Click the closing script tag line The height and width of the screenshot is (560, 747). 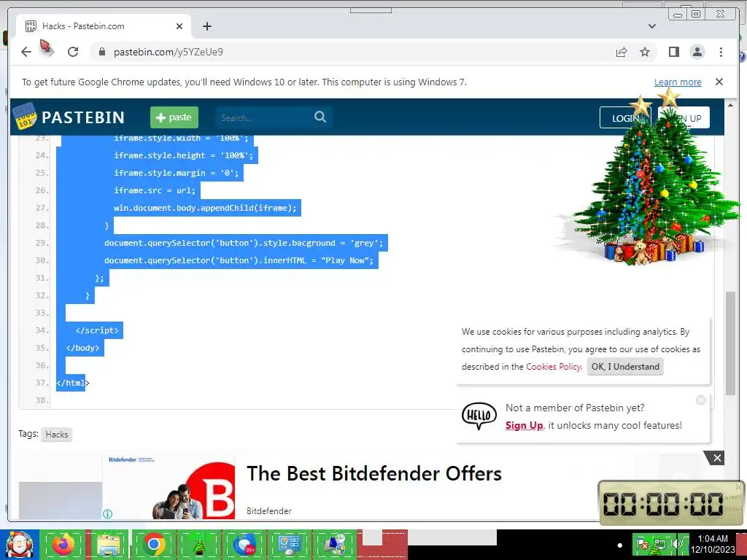97,330
